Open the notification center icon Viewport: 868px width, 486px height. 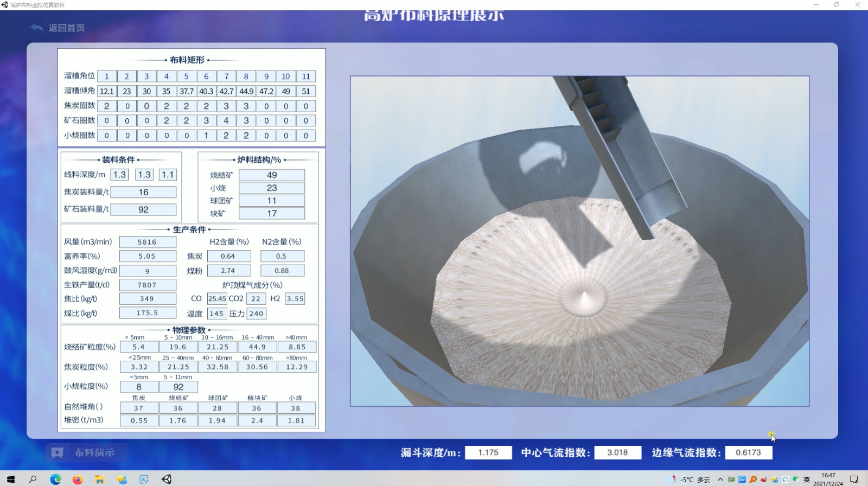pyautogui.click(x=854, y=479)
